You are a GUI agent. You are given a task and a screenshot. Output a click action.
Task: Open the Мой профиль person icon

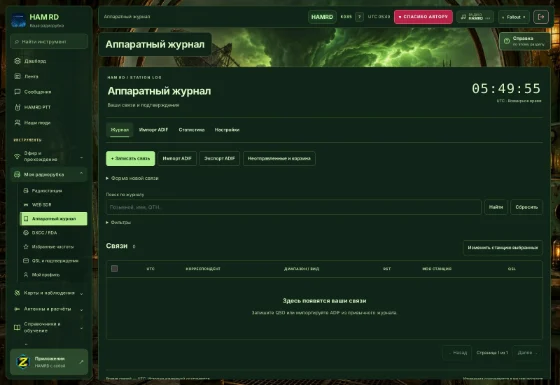click(26, 275)
